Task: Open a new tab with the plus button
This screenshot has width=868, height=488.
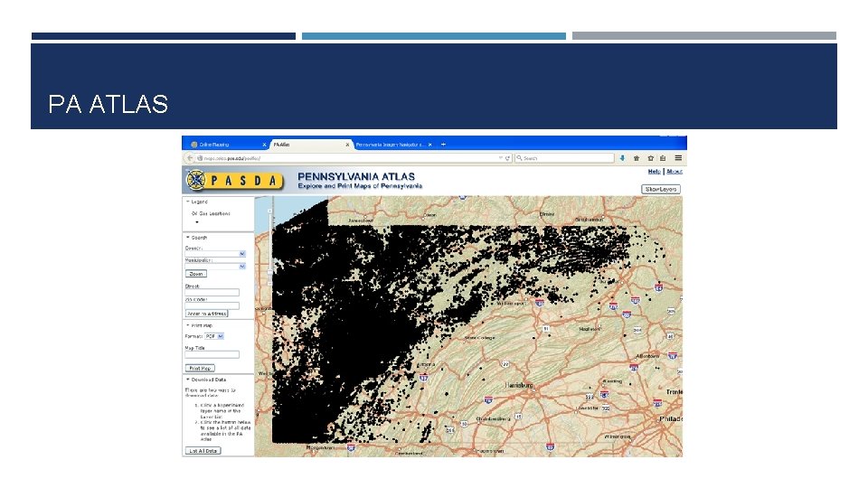Action: click(x=443, y=145)
